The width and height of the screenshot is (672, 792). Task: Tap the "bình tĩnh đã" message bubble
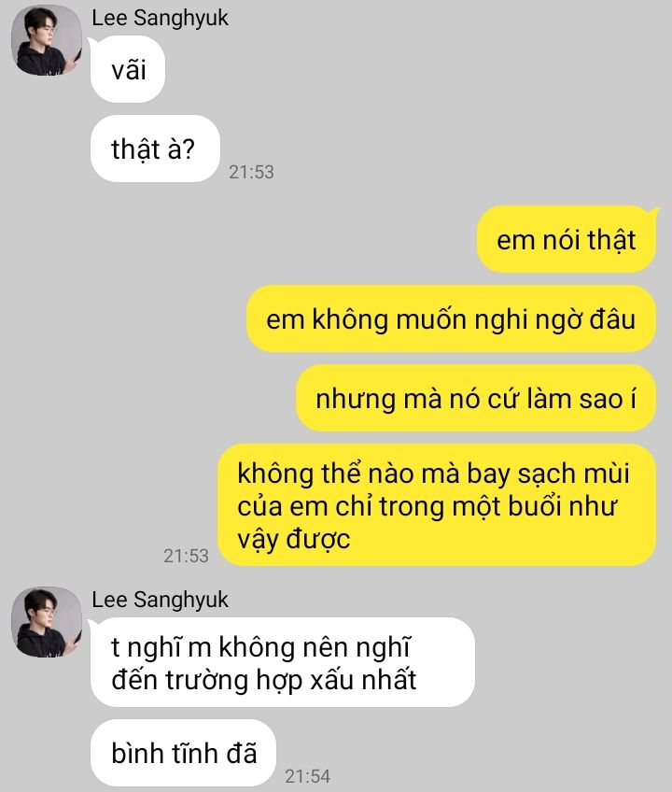point(183,753)
